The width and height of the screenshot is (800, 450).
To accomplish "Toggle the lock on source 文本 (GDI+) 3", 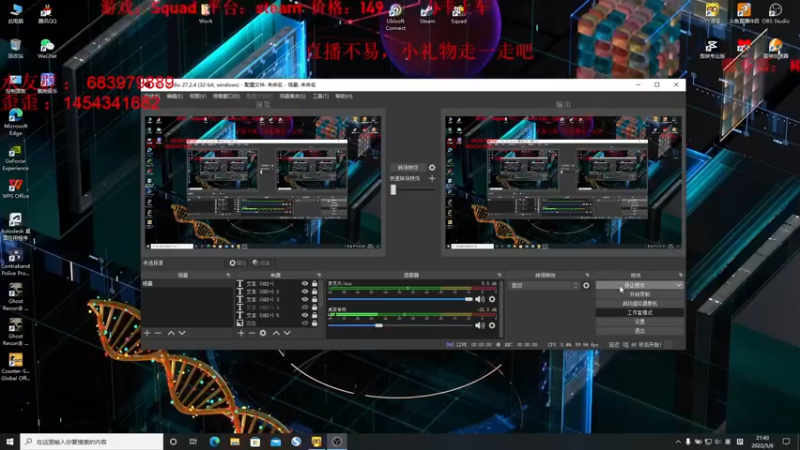I will click(314, 299).
